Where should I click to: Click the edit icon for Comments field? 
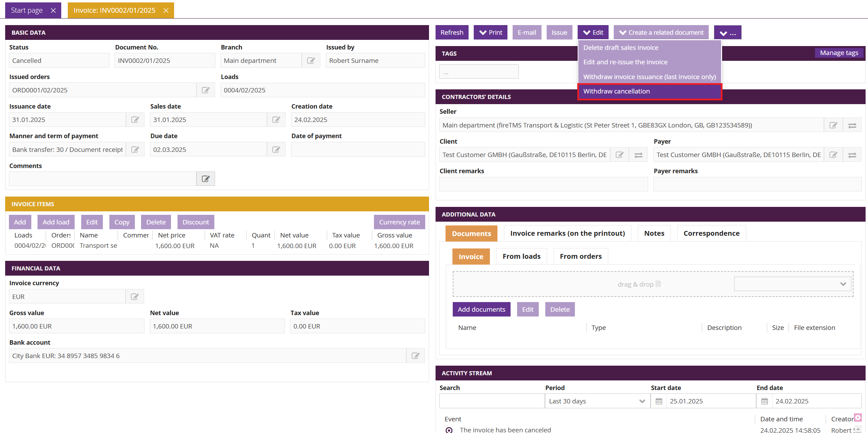pos(205,179)
